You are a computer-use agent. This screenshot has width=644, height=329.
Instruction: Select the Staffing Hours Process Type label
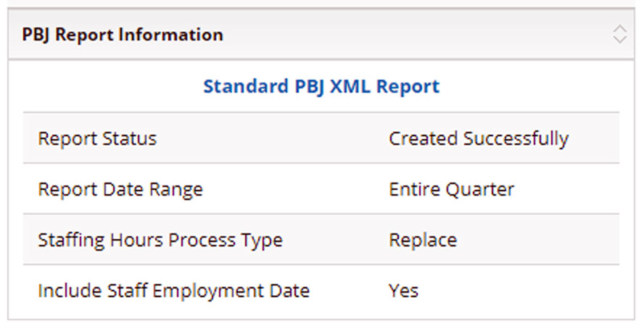tap(160, 240)
